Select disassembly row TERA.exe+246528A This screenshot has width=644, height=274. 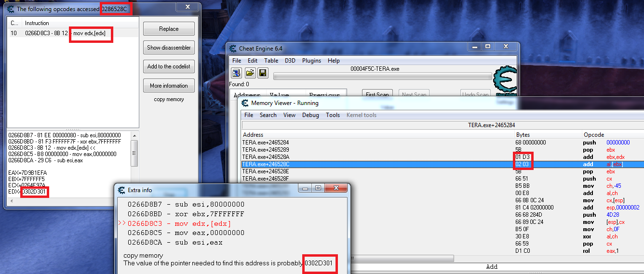pos(443,157)
